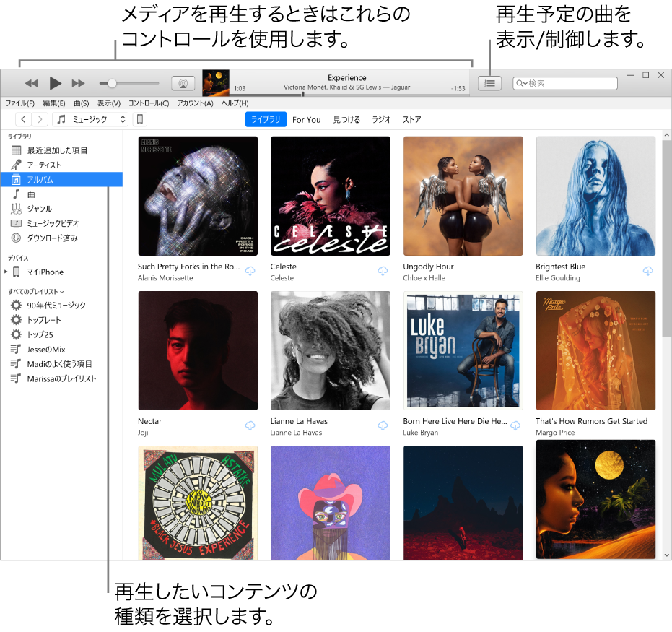Click the rewind previous track button
Image resolution: width=672 pixels, height=632 pixels.
tap(31, 83)
